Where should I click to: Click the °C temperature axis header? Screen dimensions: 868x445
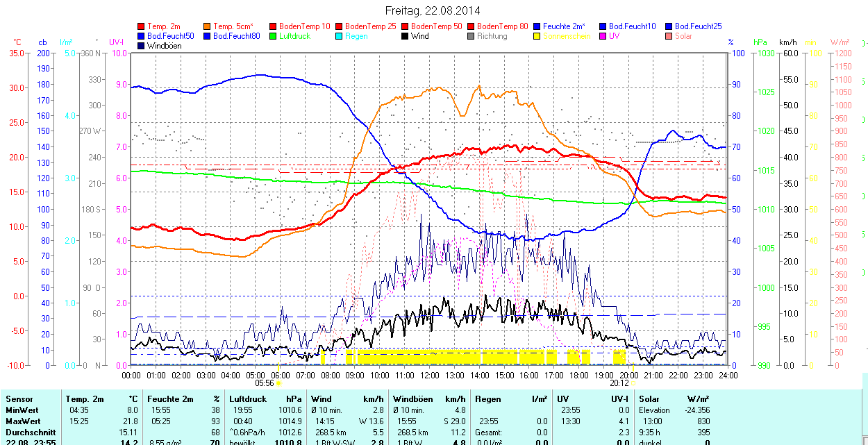tap(17, 42)
